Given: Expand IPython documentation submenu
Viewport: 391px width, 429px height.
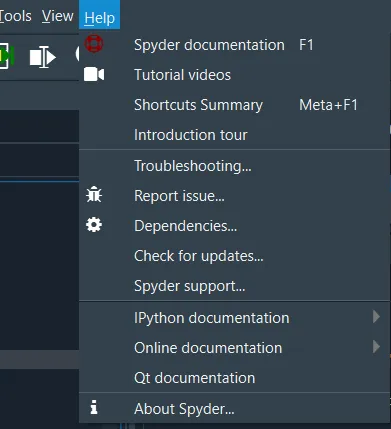Looking at the screenshot, I should (x=235, y=317).
